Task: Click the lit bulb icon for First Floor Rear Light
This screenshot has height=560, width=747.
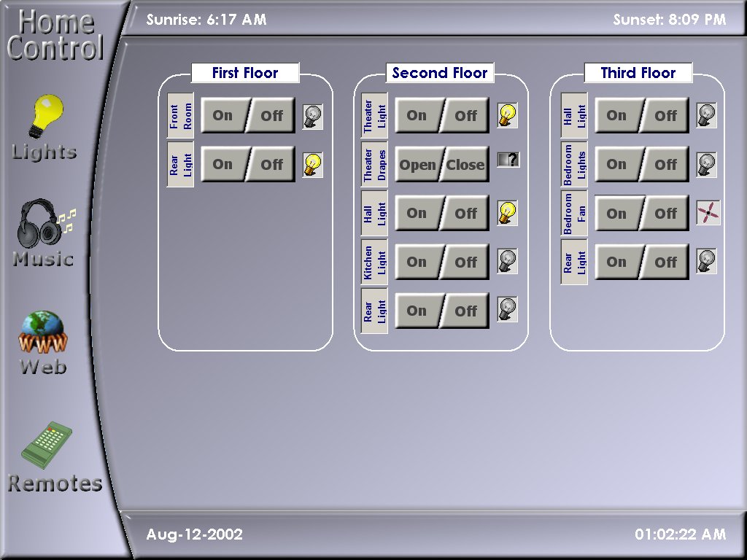Action: (313, 165)
